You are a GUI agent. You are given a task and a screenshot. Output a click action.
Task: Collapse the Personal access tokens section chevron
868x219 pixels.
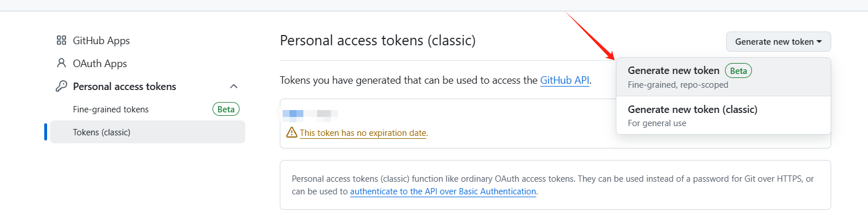[234, 87]
